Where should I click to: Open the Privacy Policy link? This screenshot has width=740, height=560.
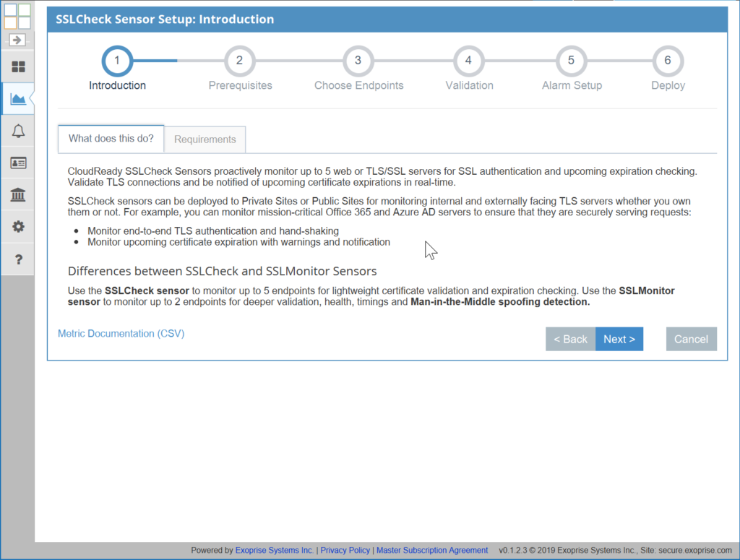[x=345, y=550]
